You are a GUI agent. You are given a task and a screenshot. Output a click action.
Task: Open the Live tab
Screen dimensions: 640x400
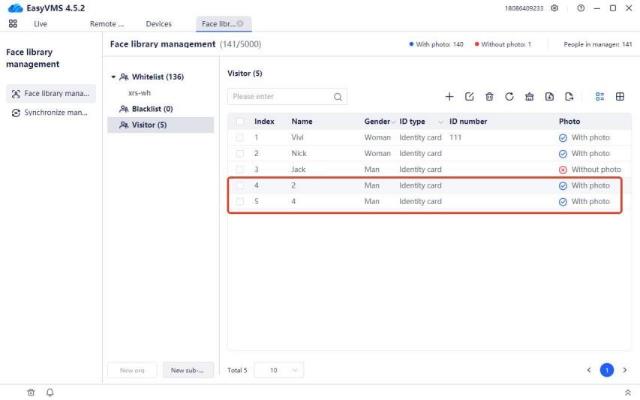[x=40, y=23]
